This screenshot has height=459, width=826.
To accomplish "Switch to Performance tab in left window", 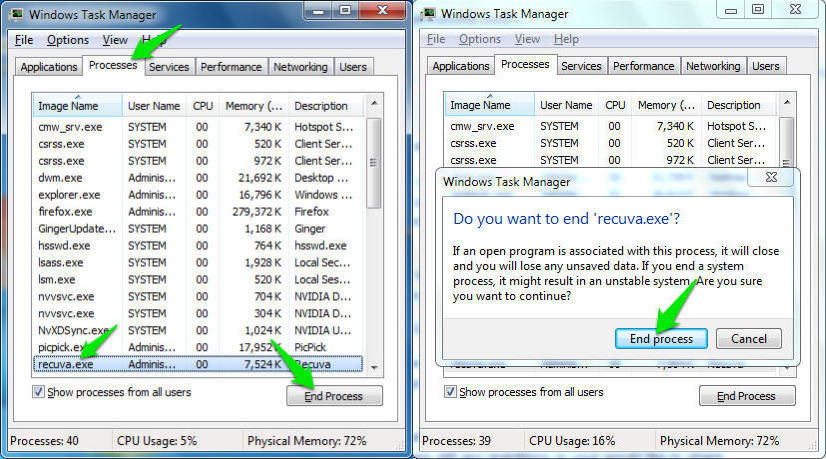I will (x=231, y=67).
